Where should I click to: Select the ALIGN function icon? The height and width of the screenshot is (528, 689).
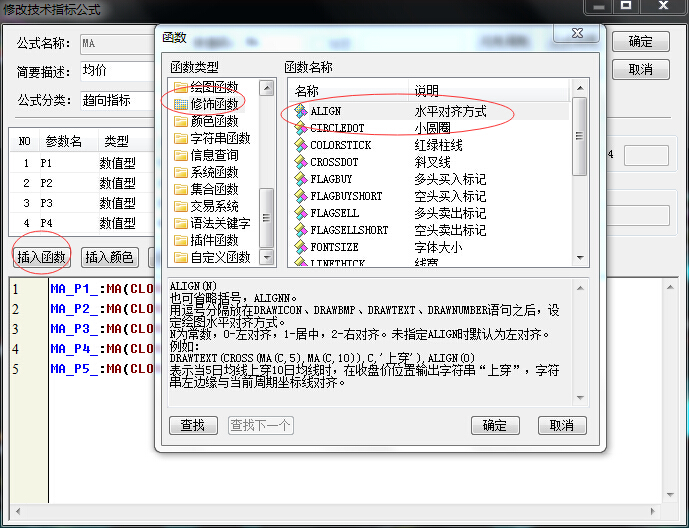point(299,112)
